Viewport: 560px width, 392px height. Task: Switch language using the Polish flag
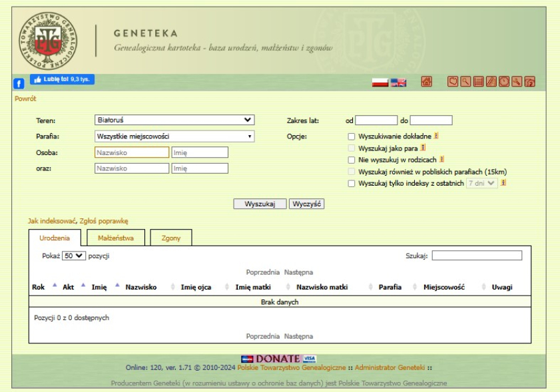380,83
